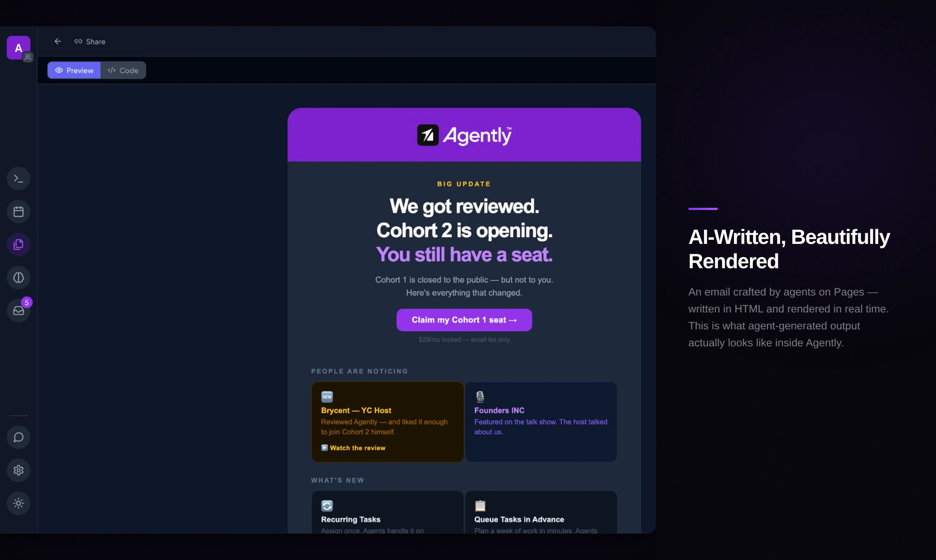
Task: Click the BIG UPDATE label
Action: 464,184
